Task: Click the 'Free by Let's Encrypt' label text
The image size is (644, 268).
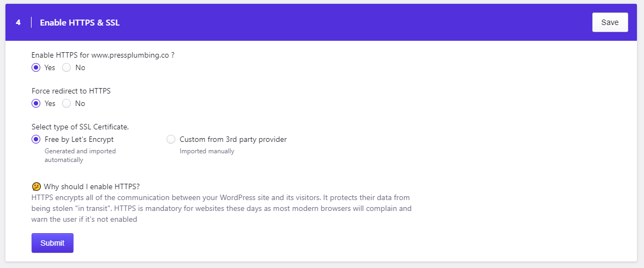Action: [x=79, y=139]
